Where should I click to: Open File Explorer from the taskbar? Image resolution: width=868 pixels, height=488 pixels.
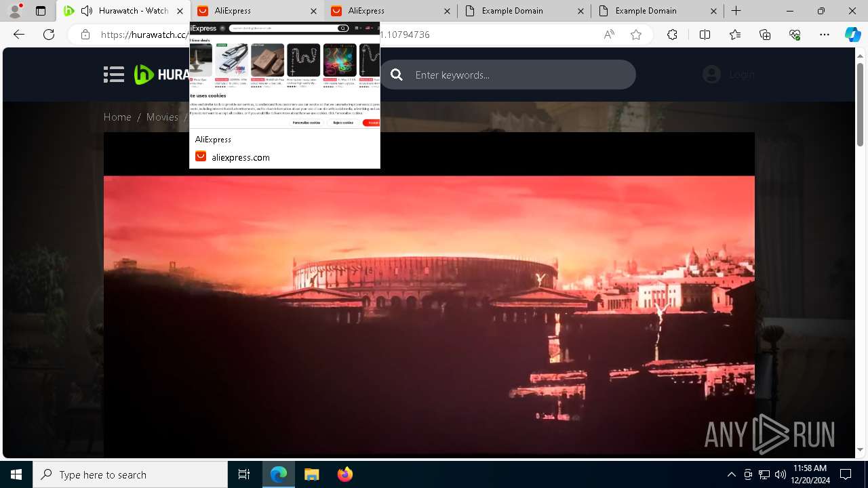point(311,474)
